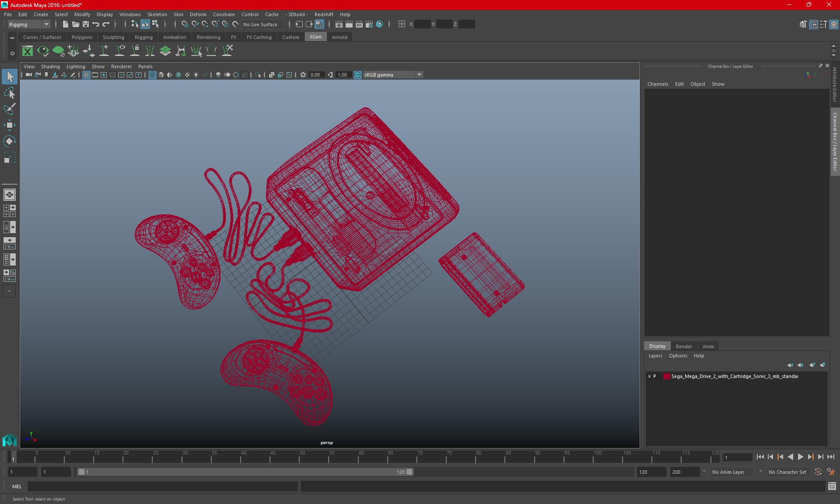The height and width of the screenshot is (504, 840).
Task: Click the XGen preview eye icon
Action: (43, 51)
